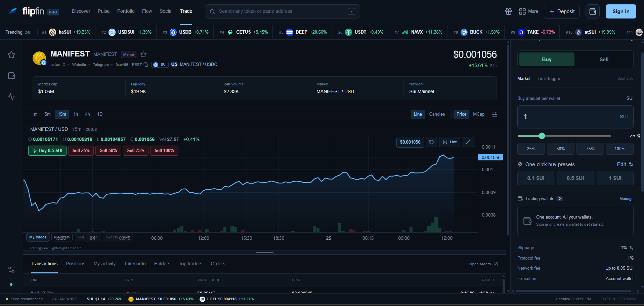Select Buy side in trade panel
Viewport: 644px width, 306px height.
(x=547, y=60)
